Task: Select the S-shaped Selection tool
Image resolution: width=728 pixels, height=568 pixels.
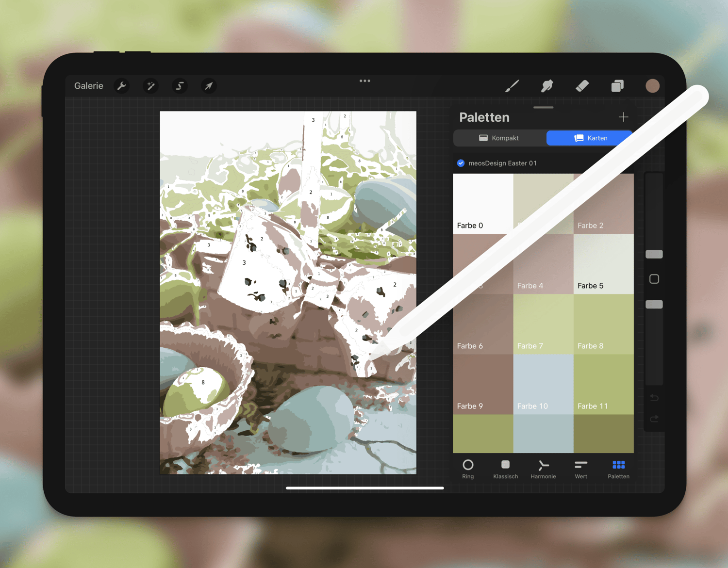Action: coord(180,86)
